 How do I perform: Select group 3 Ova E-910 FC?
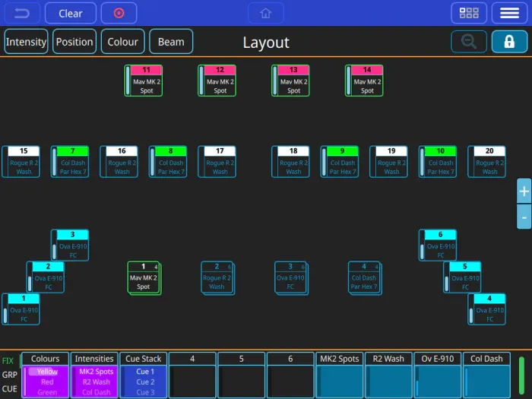291,278
